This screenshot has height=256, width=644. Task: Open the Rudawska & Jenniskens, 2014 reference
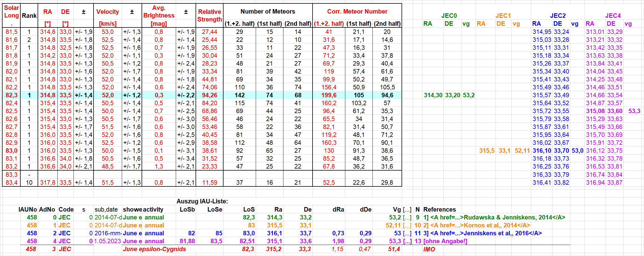click(494, 218)
